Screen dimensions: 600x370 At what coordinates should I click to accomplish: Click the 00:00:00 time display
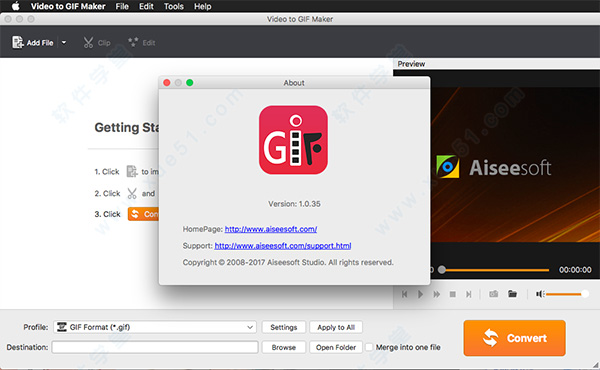coord(575,270)
